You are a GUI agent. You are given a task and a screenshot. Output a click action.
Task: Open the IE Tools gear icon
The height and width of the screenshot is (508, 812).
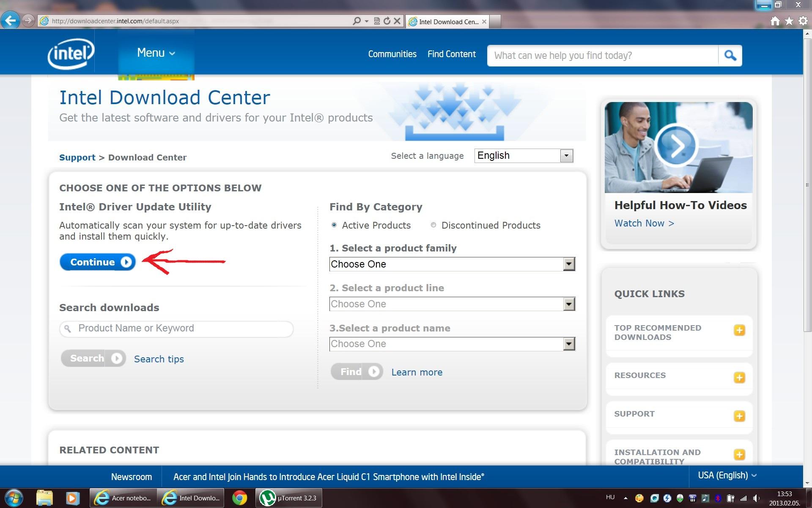803,21
